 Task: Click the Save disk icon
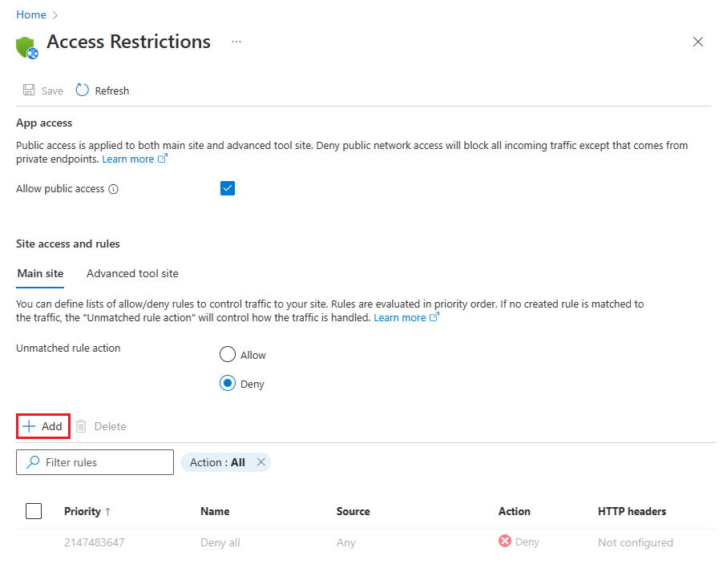coord(29,91)
